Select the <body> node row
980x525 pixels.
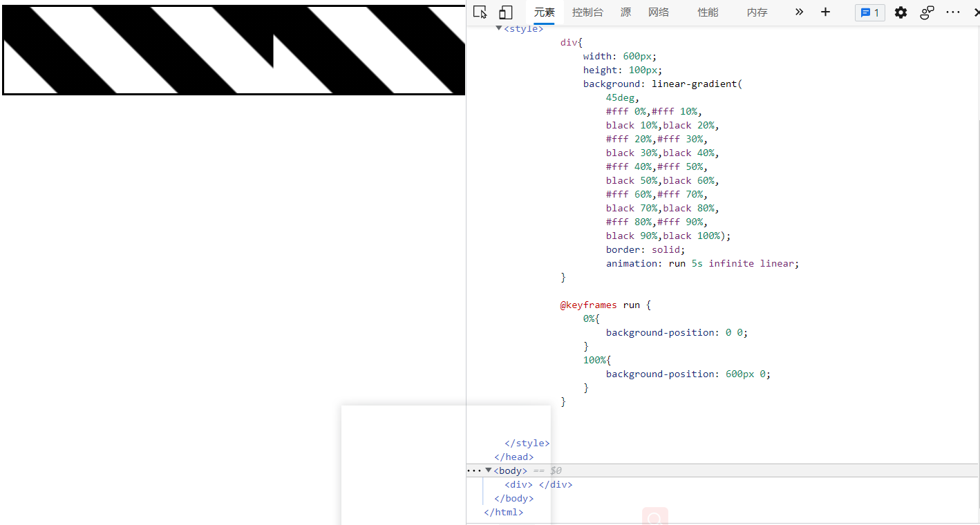(723, 470)
